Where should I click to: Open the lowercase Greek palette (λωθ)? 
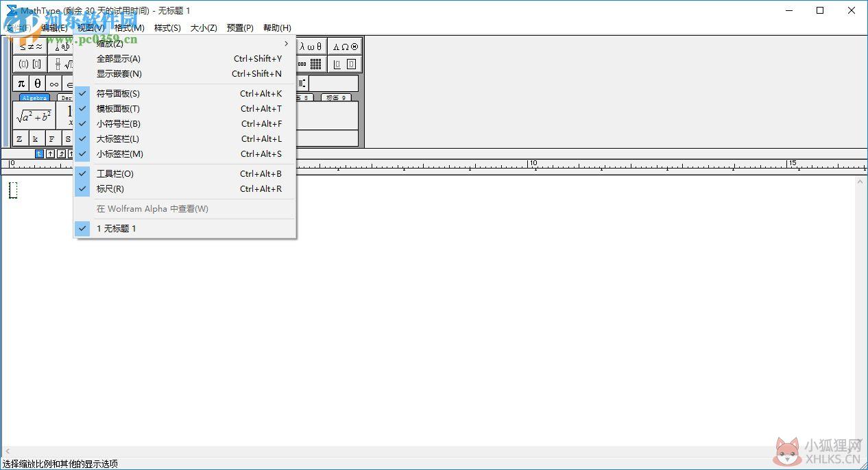point(311,47)
